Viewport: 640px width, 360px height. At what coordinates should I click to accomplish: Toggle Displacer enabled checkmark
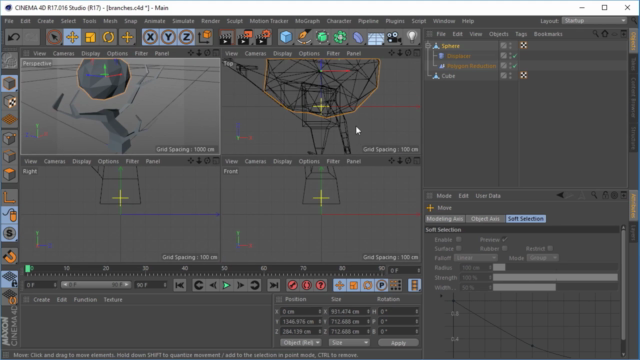[x=515, y=56]
